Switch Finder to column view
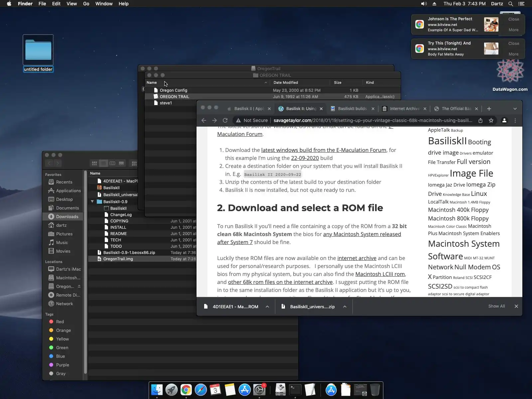 [x=112, y=163]
